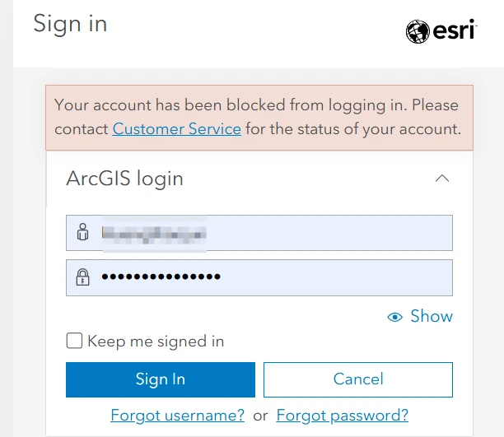
Task: Click the Sign in page heading
Action: [70, 24]
